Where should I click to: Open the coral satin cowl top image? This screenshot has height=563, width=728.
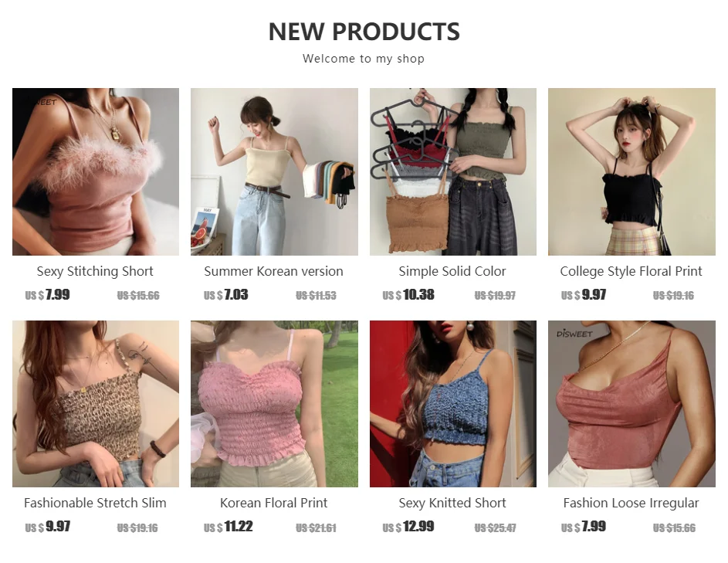[x=631, y=404]
